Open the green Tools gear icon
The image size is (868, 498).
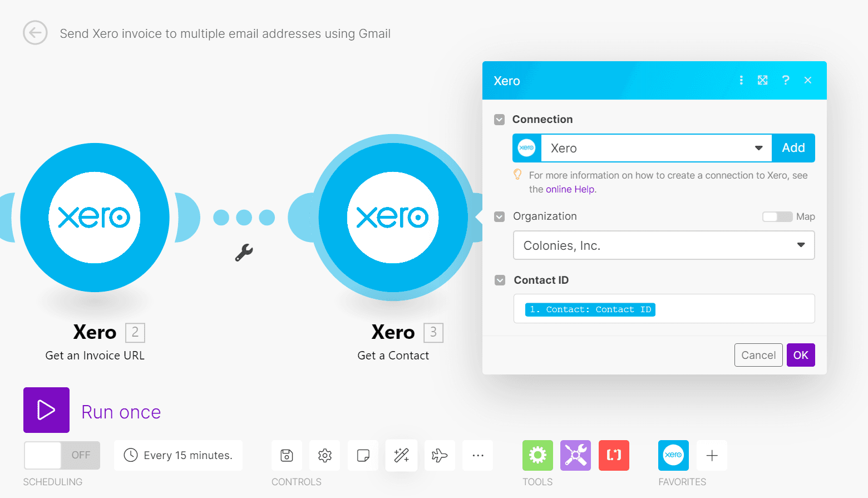(537, 455)
